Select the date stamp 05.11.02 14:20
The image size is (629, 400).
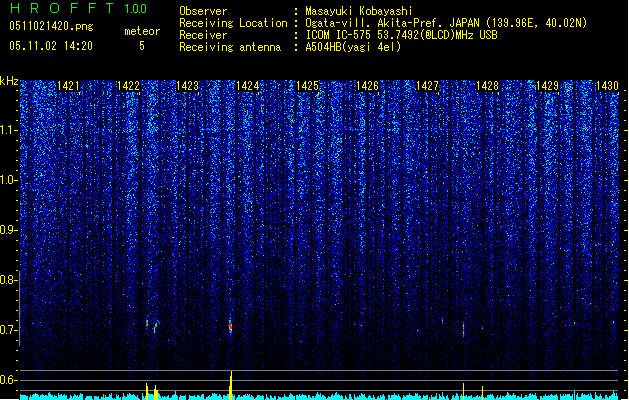coord(51,46)
